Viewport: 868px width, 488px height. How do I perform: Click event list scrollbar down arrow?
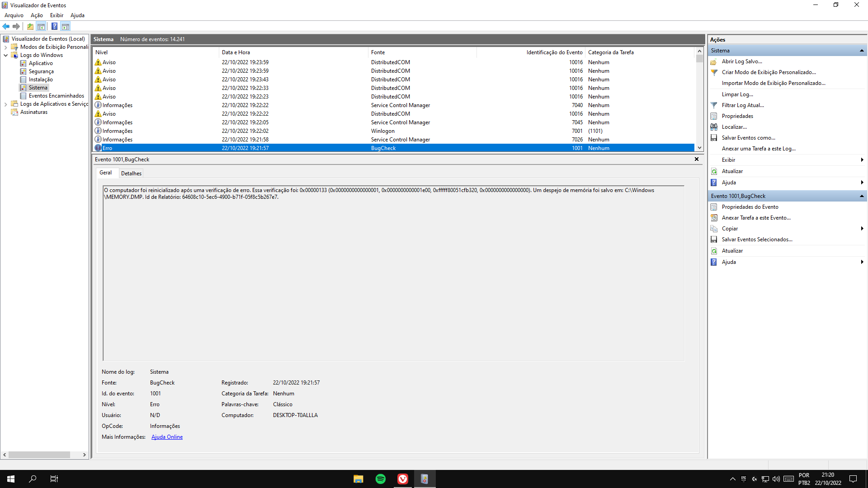[699, 148]
